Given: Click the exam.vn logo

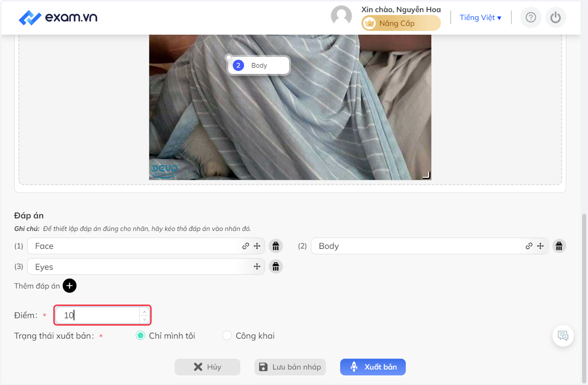Looking at the screenshot, I should [x=58, y=18].
